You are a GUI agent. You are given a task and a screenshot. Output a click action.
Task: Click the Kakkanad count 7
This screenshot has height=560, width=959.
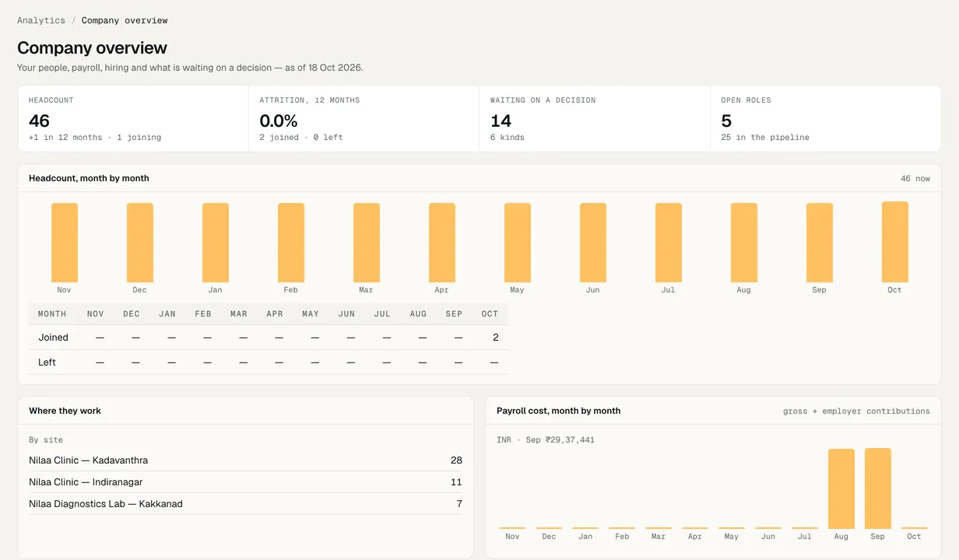(459, 504)
